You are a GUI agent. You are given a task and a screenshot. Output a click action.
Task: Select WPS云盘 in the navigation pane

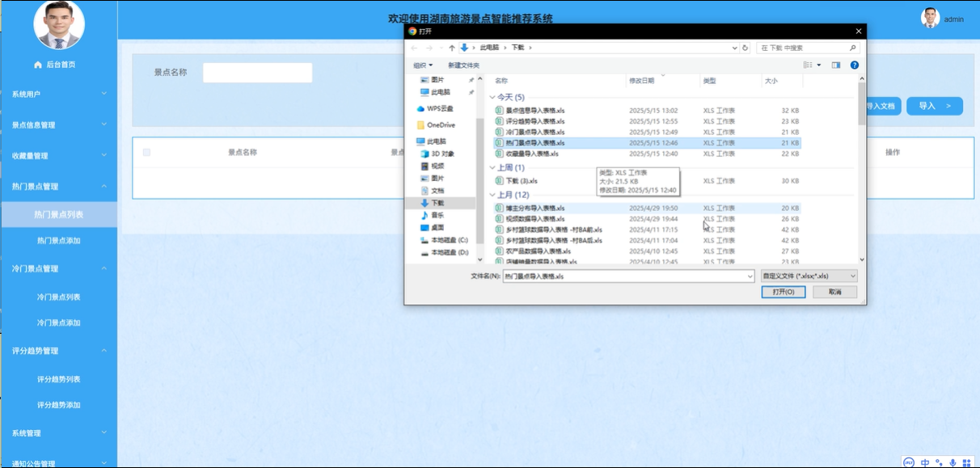click(x=435, y=108)
